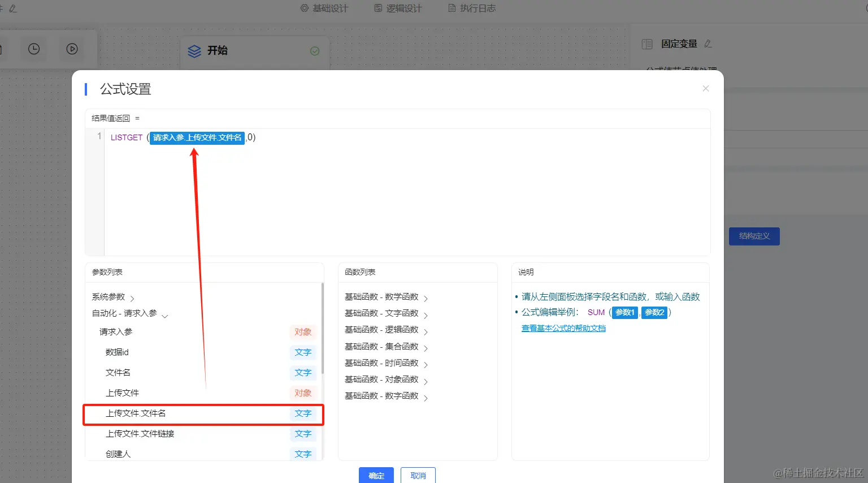The height and width of the screenshot is (483, 868).
Task: Expand 基础函数 - 集合函数 category
Action: point(387,347)
